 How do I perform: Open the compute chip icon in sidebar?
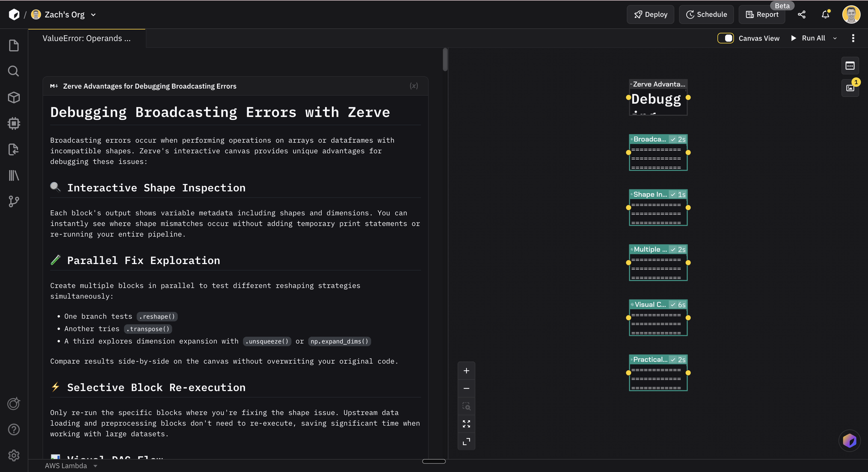(14, 123)
